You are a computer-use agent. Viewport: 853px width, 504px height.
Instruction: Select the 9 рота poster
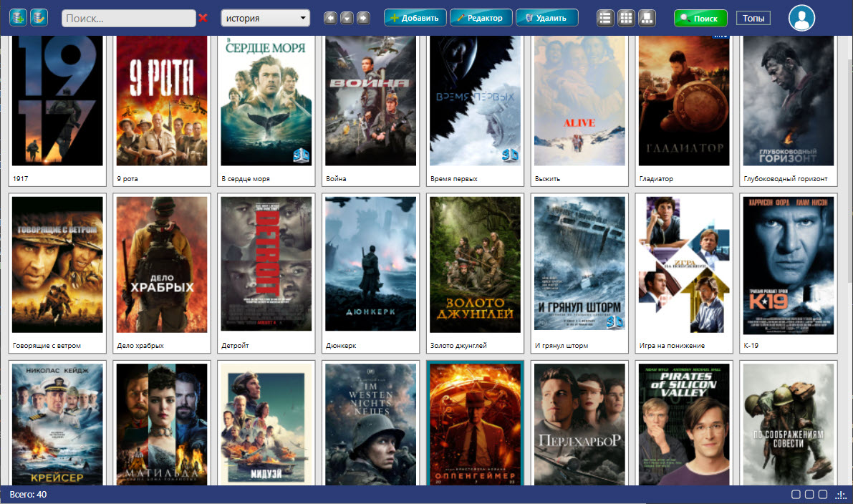click(162, 100)
